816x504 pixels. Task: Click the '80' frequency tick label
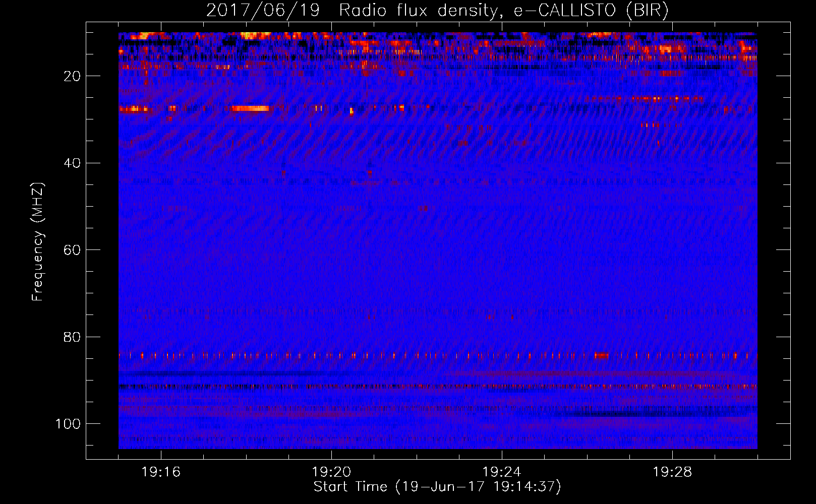point(73,337)
